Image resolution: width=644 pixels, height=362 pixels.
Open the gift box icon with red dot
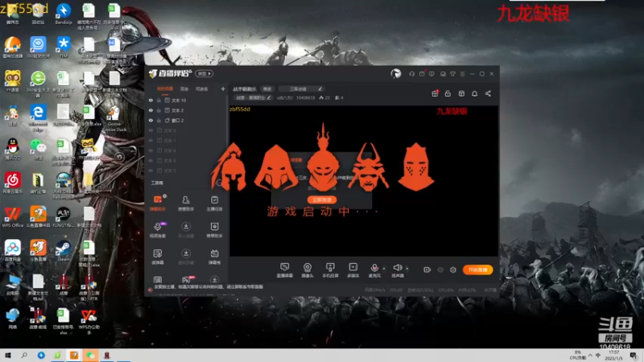point(435,93)
